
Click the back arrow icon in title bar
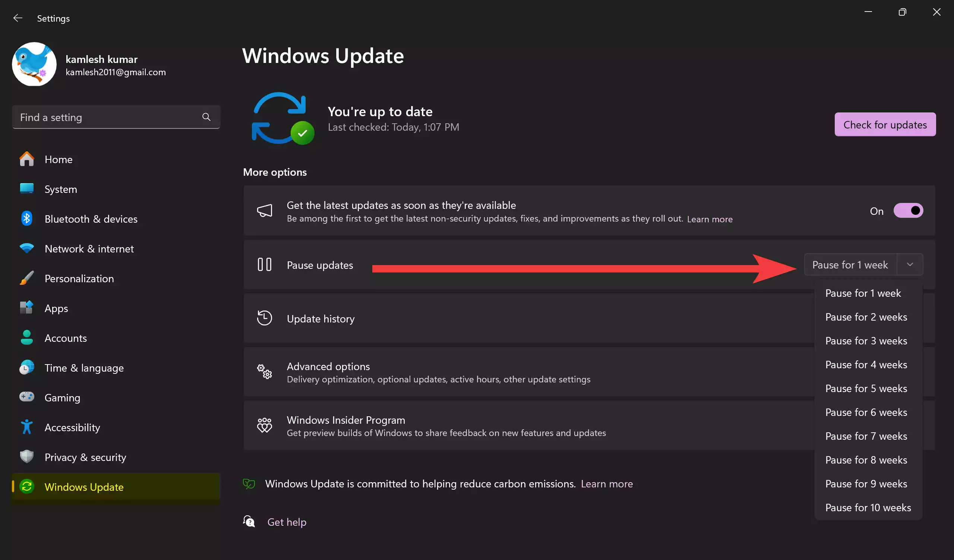click(x=18, y=18)
